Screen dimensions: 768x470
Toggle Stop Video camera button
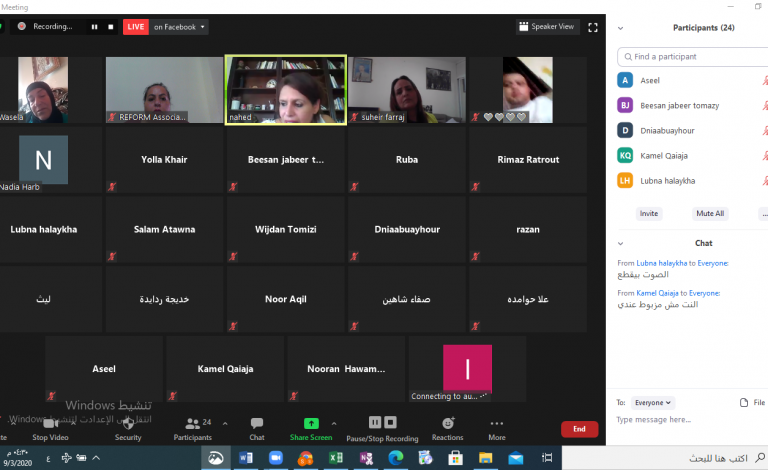[x=50, y=428]
